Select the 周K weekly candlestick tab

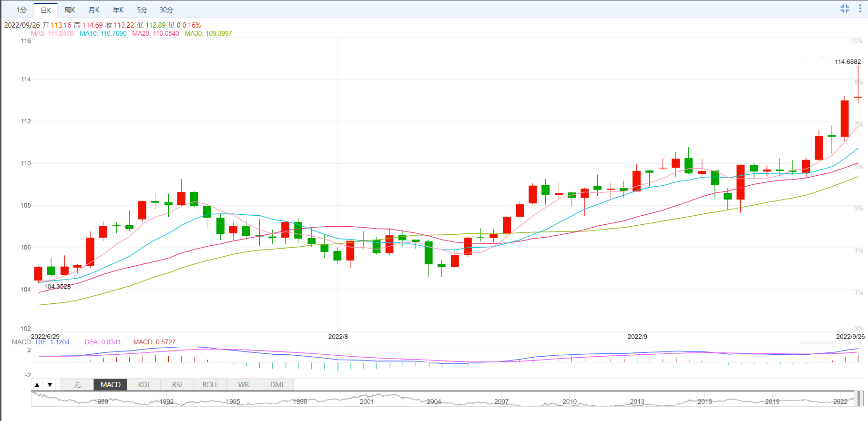70,10
